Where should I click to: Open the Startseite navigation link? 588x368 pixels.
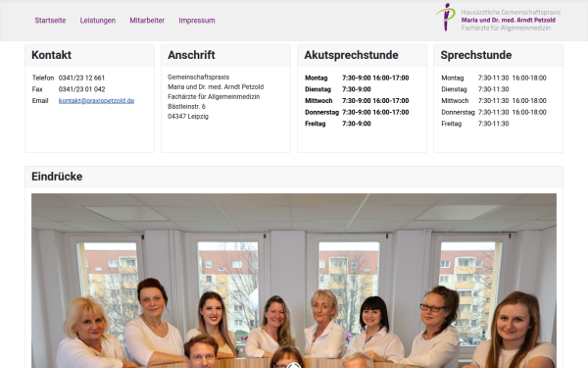coord(50,21)
